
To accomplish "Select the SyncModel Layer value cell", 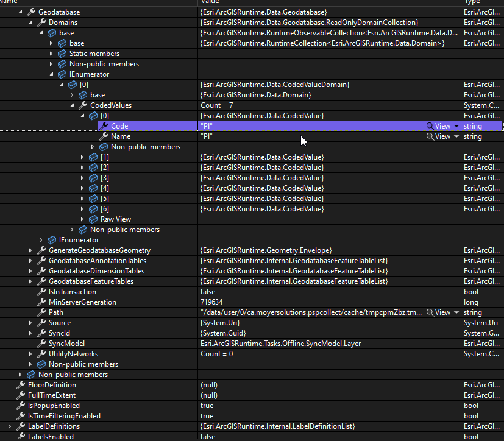I will coord(330,344).
